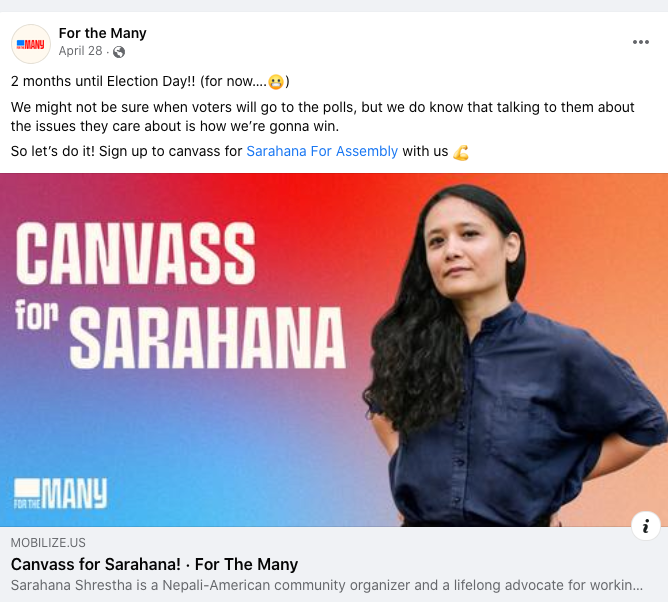
Task: Click the SARAHANA name text in banner
Action: tap(207, 337)
